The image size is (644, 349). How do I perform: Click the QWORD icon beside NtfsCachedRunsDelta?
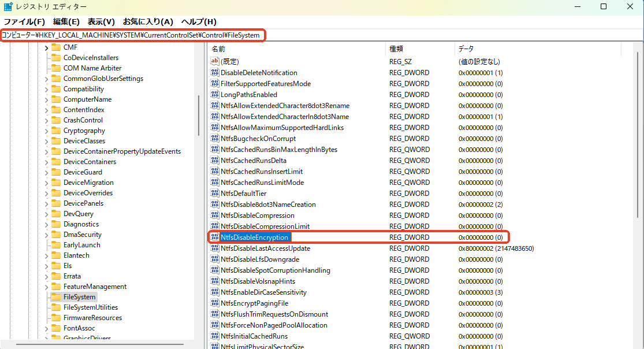(214, 160)
